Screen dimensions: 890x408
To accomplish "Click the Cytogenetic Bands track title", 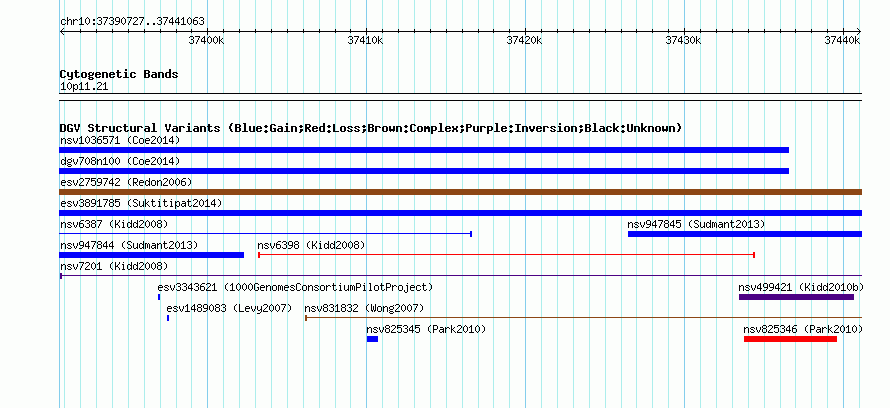I will [x=119, y=74].
